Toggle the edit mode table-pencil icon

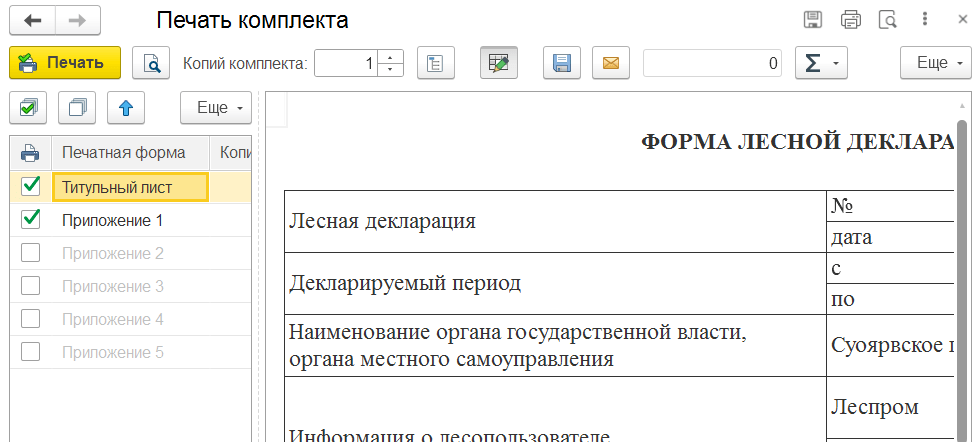[x=498, y=62]
